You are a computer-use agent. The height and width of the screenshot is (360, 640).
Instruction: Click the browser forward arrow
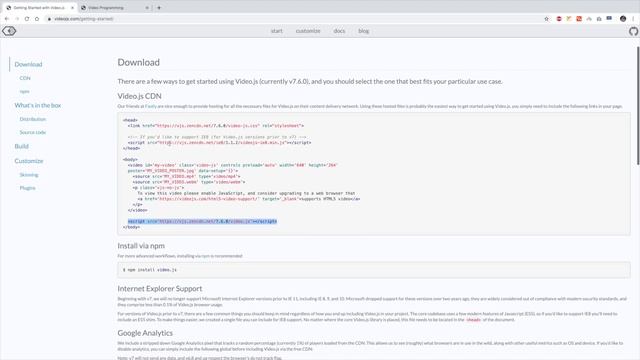pyautogui.click(x=17, y=19)
